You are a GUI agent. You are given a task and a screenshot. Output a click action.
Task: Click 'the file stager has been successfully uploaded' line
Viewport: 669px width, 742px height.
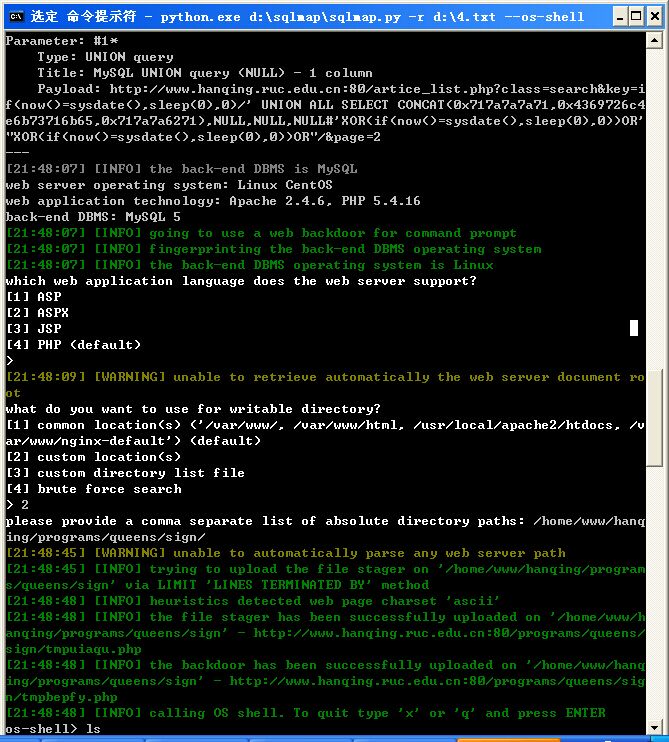(x=325, y=618)
